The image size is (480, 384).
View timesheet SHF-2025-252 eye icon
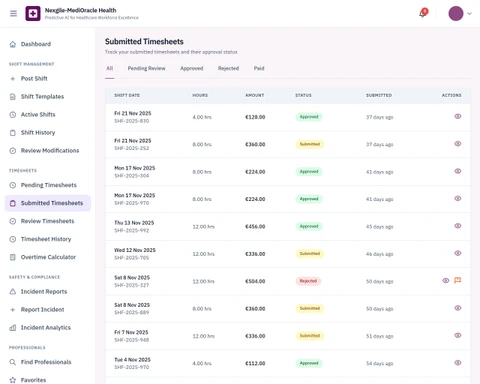[x=458, y=144]
